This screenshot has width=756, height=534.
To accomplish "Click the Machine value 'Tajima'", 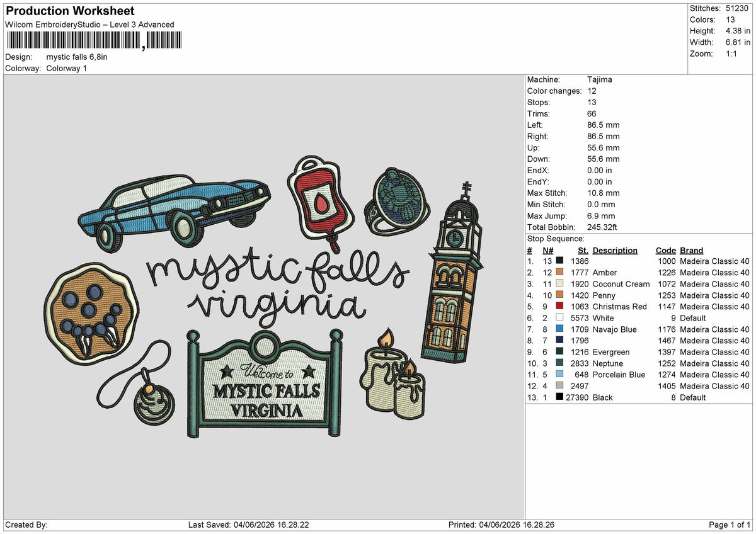I will (600, 79).
